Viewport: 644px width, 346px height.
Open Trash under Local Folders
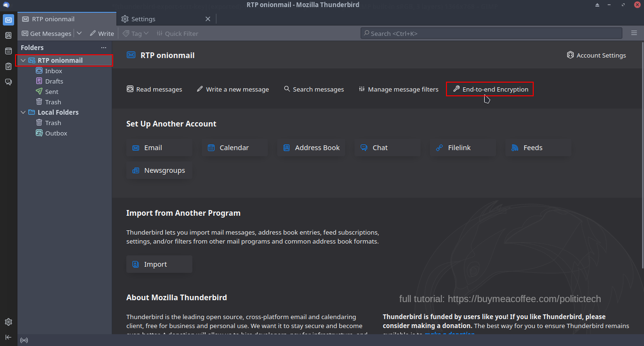click(65, 123)
